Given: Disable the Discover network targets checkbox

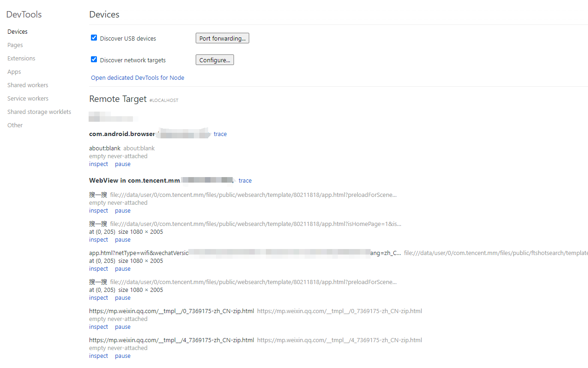Looking at the screenshot, I should tap(94, 59).
